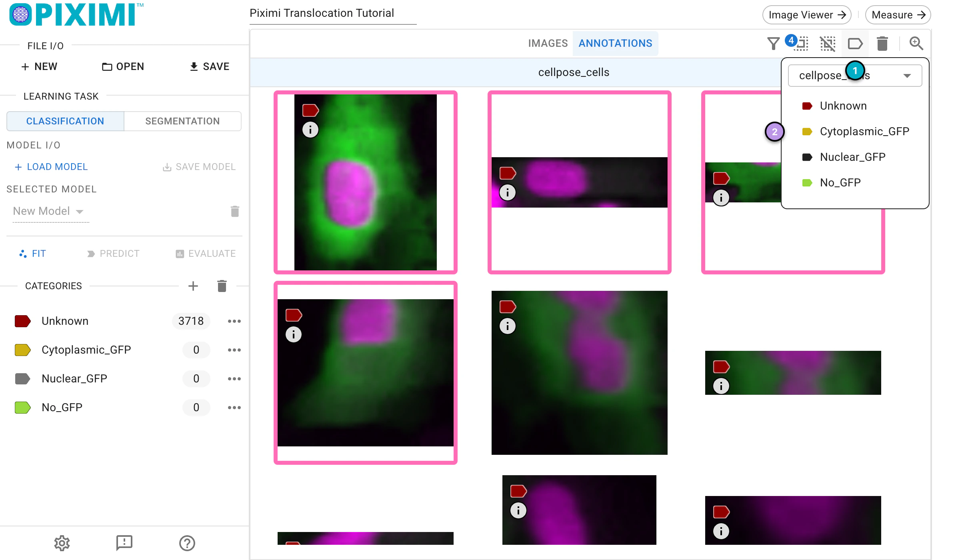Click the Save Model button

click(x=199, y=167)
